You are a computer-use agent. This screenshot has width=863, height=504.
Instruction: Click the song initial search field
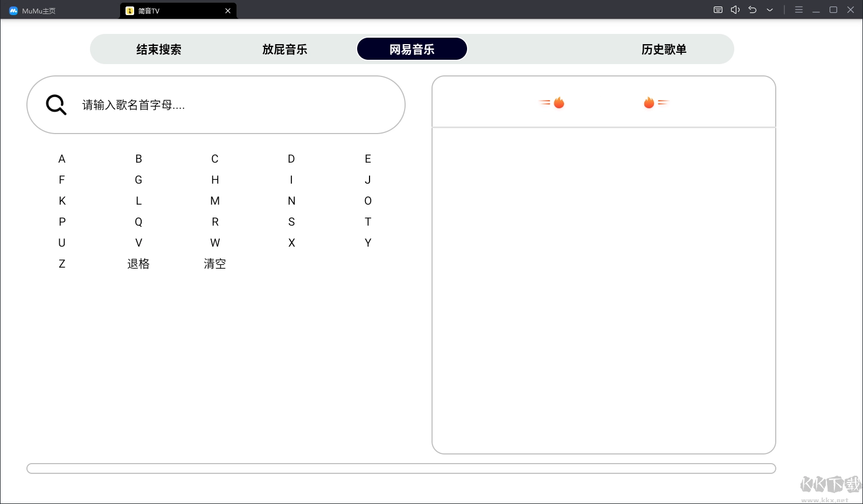[216, 105]
